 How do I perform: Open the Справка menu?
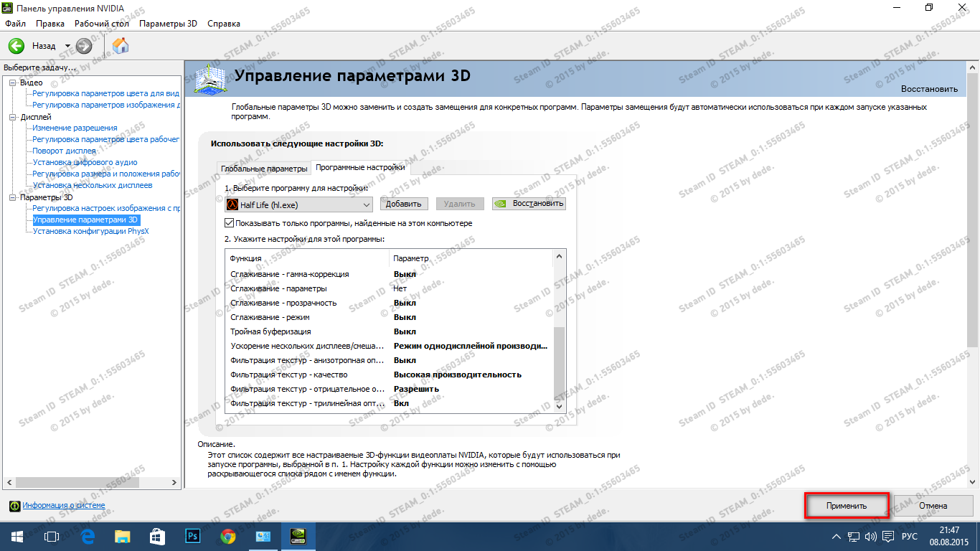pos(224,24)
